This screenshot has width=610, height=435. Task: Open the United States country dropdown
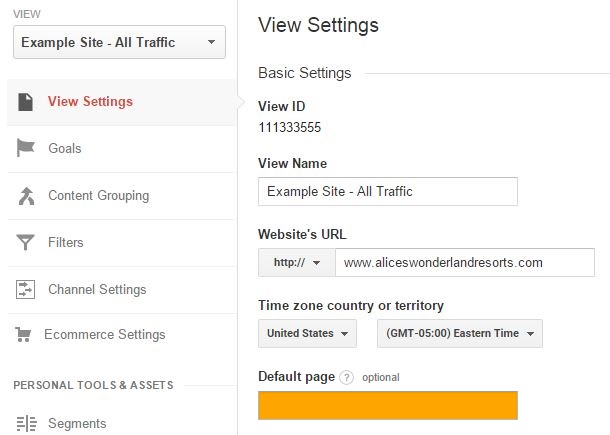(307, 333)
